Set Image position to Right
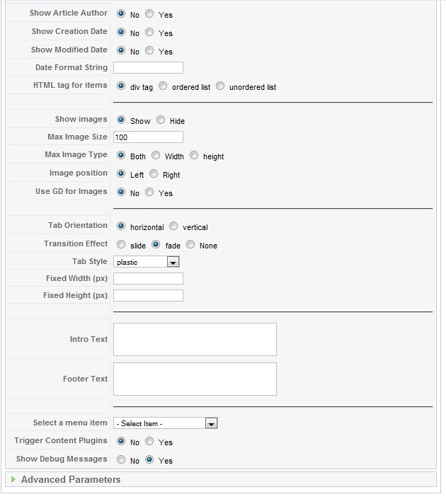 click(154, 173)
